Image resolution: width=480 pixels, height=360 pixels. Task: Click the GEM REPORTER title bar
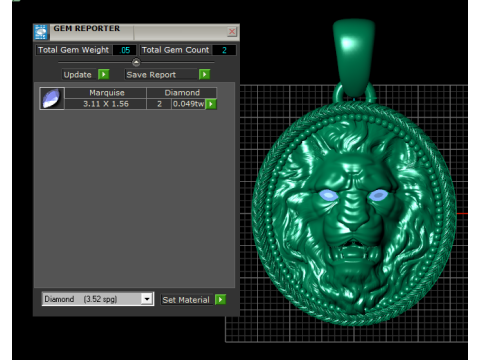137,32
